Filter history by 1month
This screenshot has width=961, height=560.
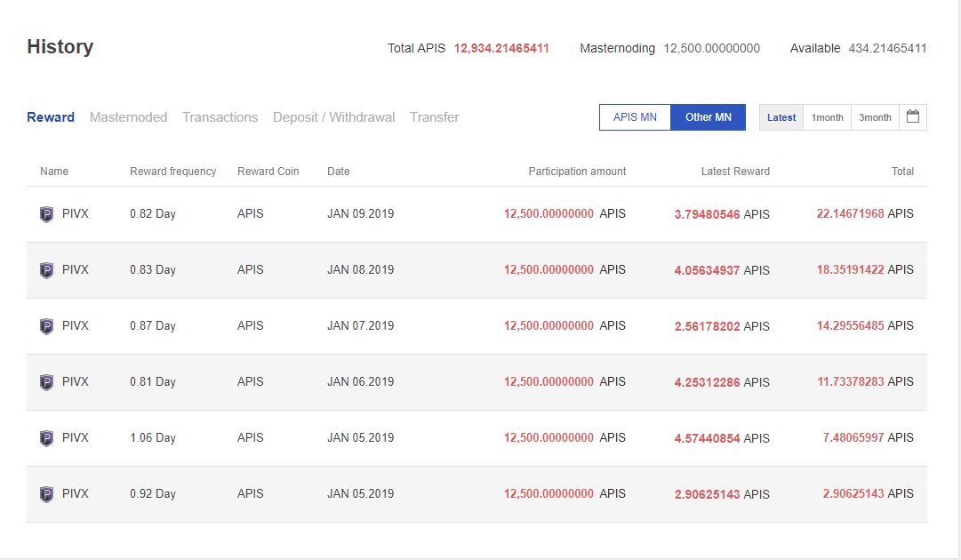827,117
